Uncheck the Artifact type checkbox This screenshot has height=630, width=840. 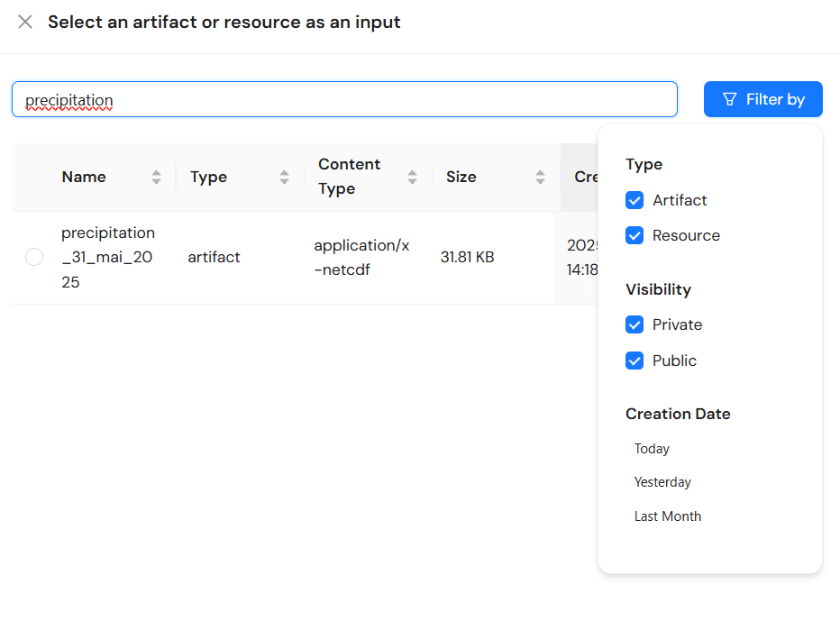coord(635,200)
